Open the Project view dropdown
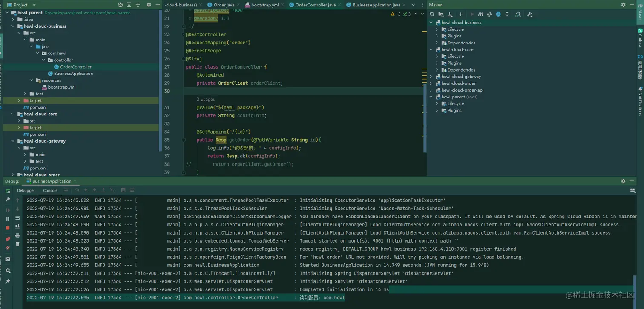 point(34,5)
